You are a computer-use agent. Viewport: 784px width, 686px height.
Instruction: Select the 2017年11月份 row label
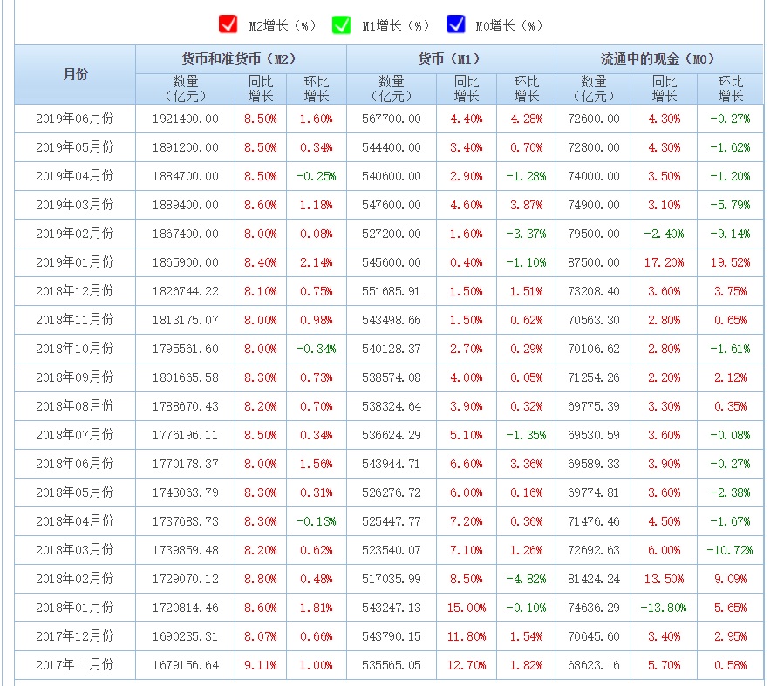[x=75, y=665]
